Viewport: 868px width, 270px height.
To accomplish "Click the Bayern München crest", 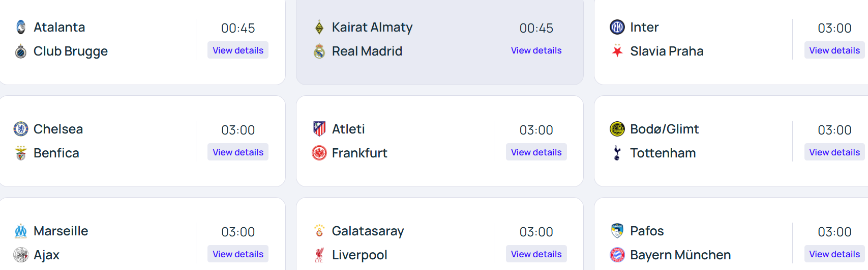I will pos(617,255).
